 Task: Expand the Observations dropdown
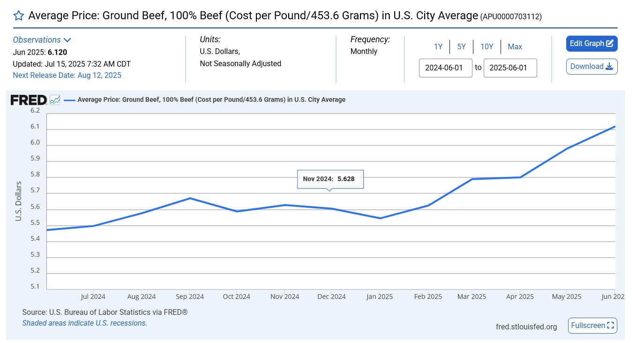click(42, 40)
